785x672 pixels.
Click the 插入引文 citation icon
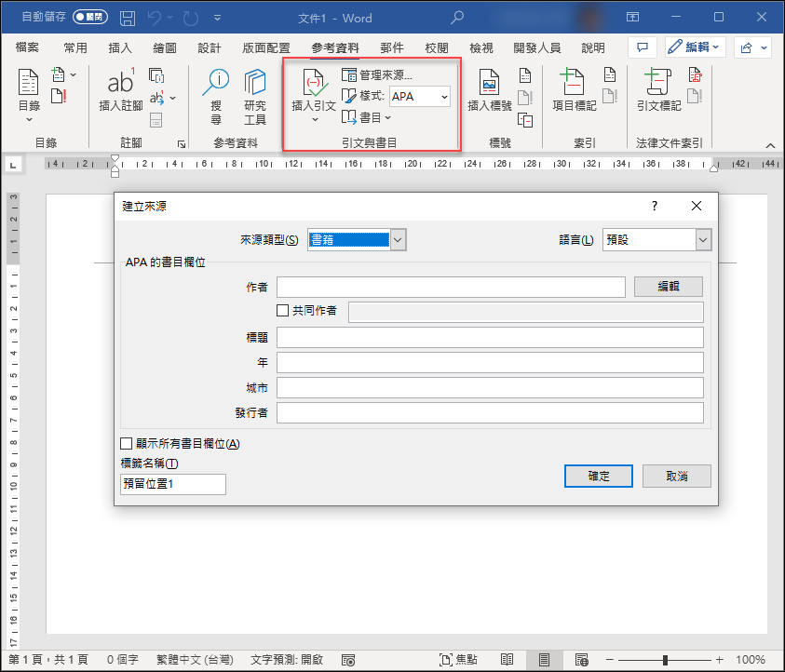tap(314, 83)
